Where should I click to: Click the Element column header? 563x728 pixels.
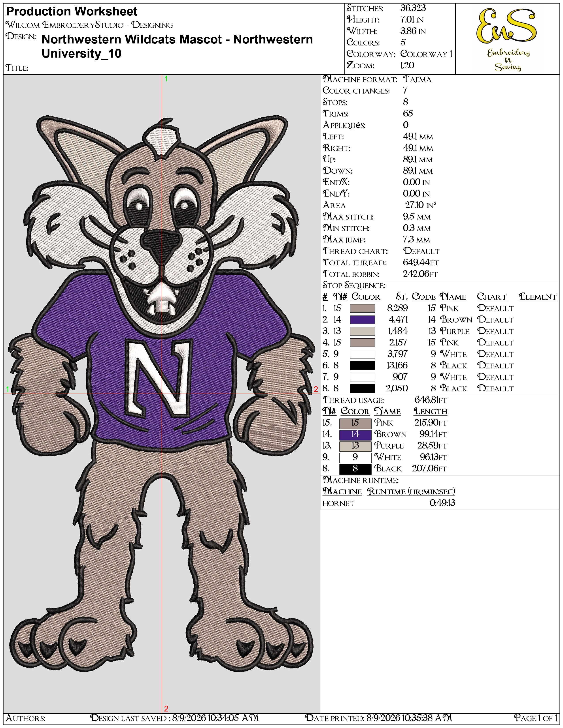[x=537, y=297]
